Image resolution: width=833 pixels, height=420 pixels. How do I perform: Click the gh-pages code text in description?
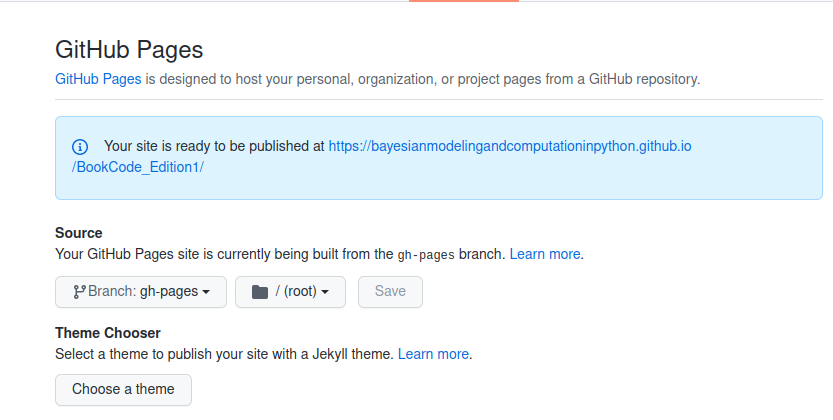pyautogui.click(x=426, y=255)
